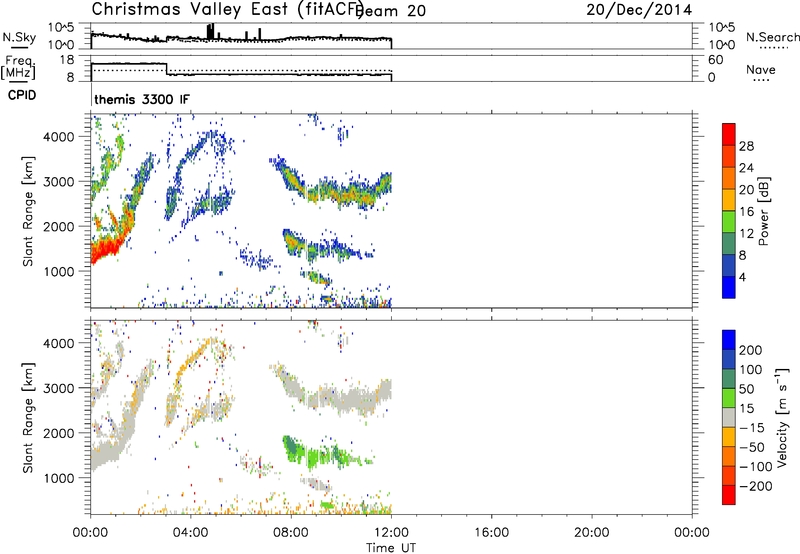Click the 'themis 3300 IF' CPID label
Viewport: 800px width, 554px height.
[142, 99]
